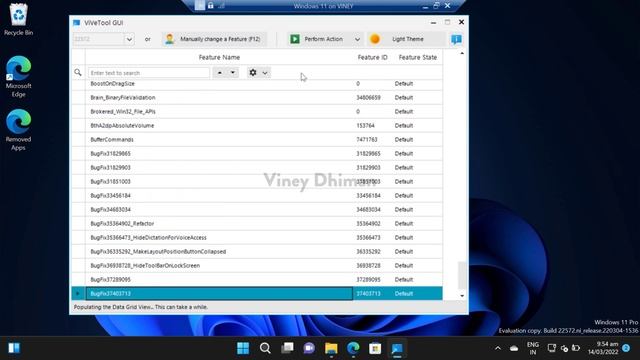Open the build number dropdown

(x=129, y=39)
